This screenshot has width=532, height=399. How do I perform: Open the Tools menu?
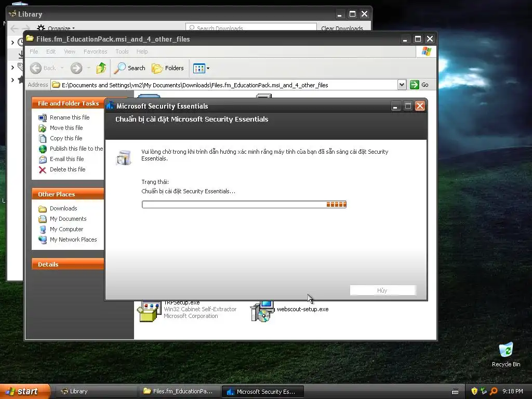[x=122, y=51]
